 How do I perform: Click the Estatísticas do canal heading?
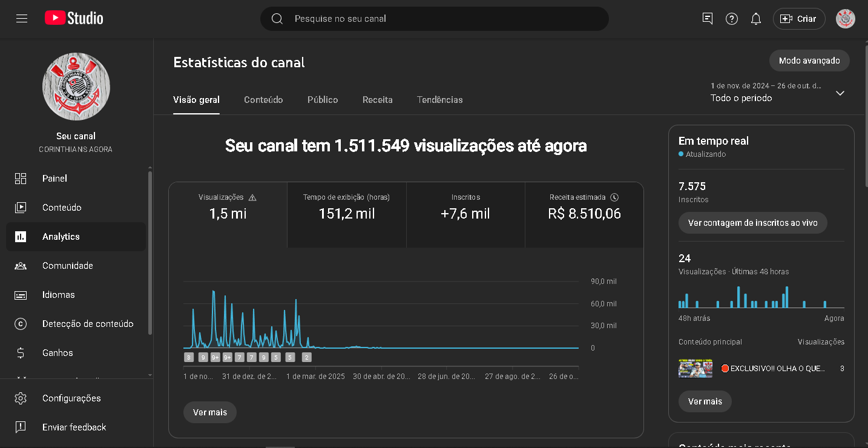239,62
